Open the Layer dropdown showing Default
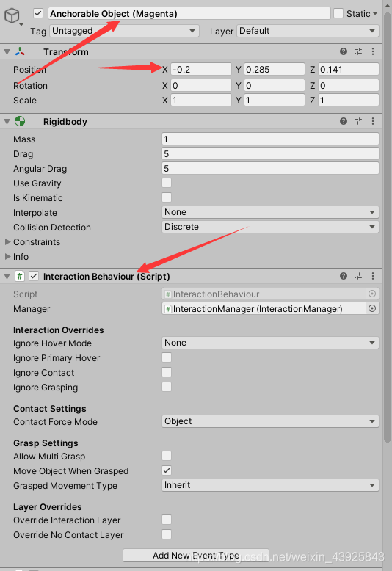The image size is (392, 571). point(308,31)
